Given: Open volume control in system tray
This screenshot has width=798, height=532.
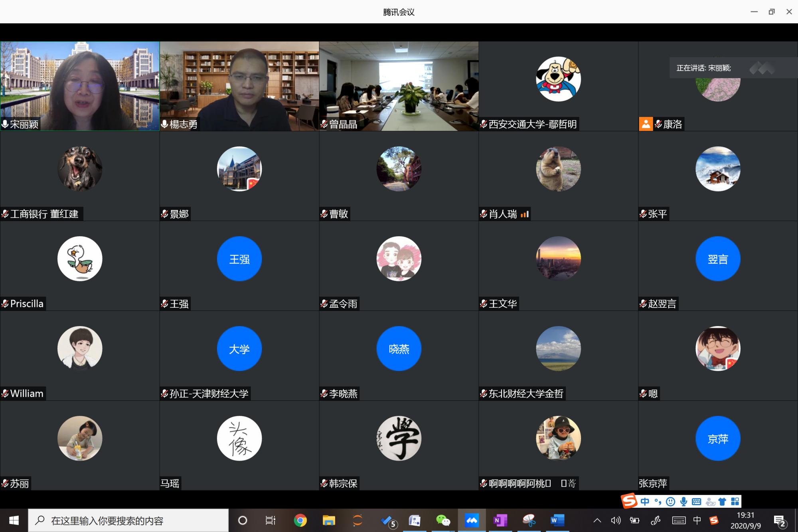Looking at the screenshot, I should [615, 520].
